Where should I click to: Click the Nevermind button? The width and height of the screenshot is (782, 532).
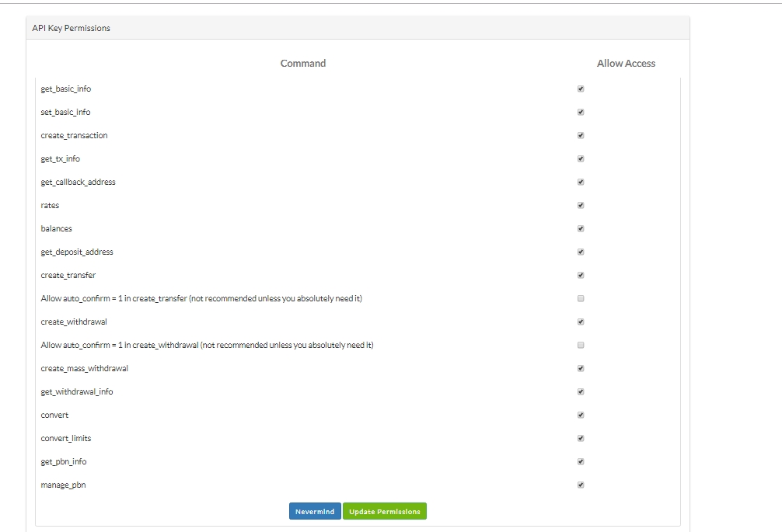pyautogui.click(x=315, y=512)
